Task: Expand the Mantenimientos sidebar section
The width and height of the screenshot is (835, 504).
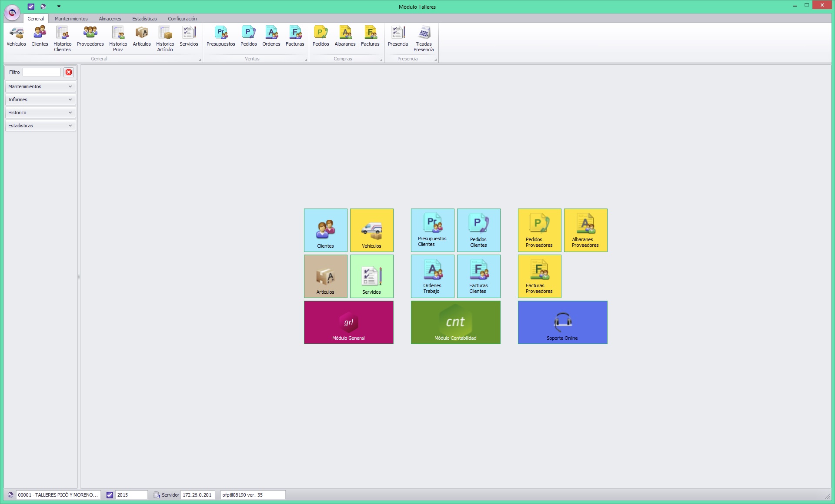Action: [40, 86]
